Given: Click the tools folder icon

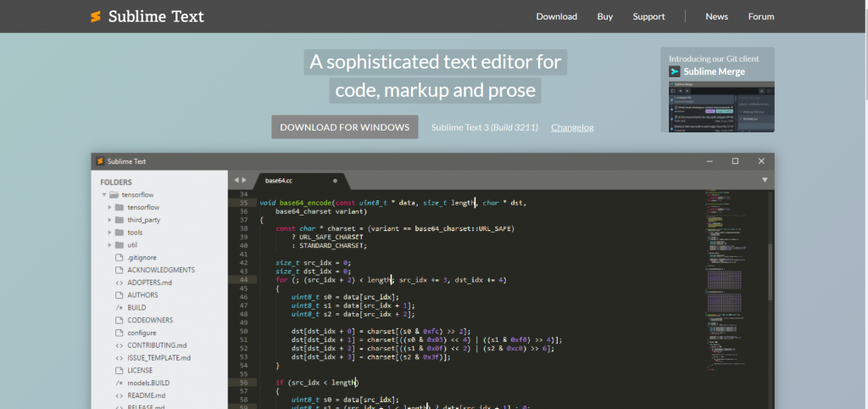Looking at the screenshot, I should point(119,233).
